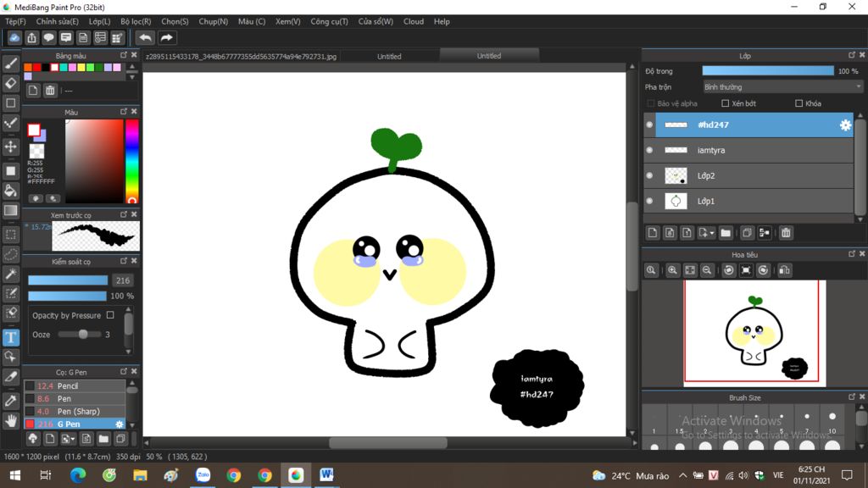This screenshot has height=488, width=868.
Task: Select the Gradient tool
Action: pos(10,211)
